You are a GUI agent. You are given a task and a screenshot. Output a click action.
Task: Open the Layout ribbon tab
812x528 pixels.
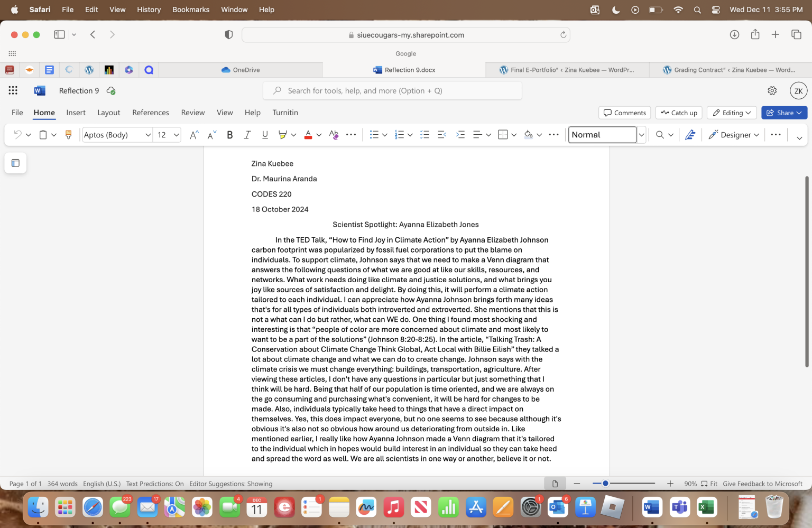108,113
